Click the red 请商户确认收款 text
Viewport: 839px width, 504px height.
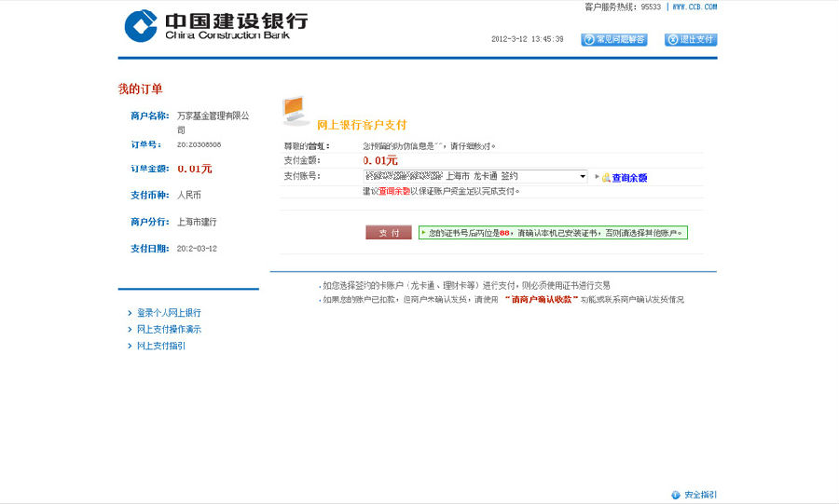542,299
